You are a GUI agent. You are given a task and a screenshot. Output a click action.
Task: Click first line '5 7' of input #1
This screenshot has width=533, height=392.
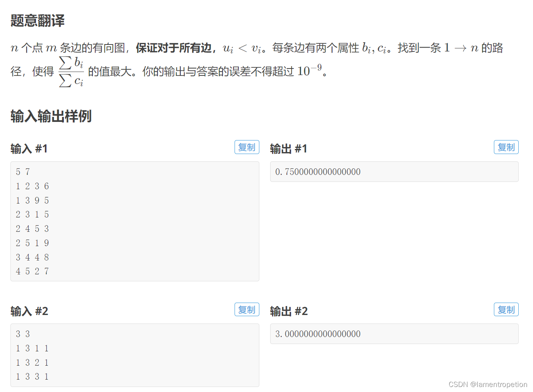[x=23, y=172]
